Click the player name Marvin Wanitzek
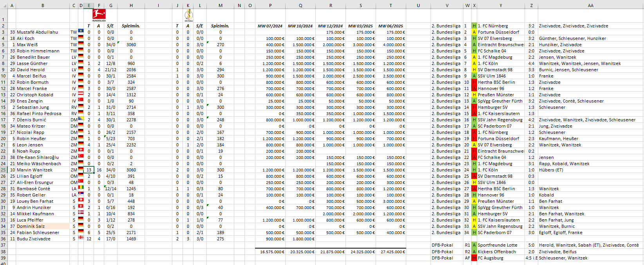The height and width of the screenshot is (265, 644). (34, 170)
